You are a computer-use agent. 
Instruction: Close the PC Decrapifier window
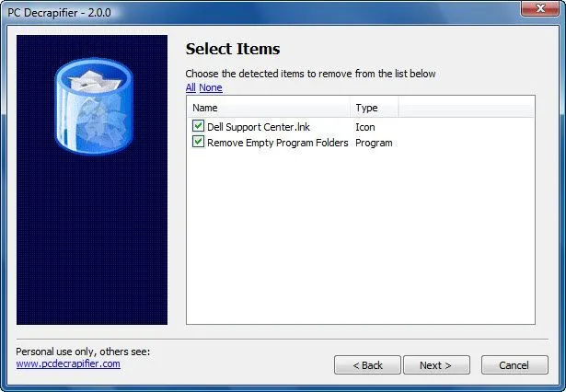pyautogui.click(x=540, y=8)
